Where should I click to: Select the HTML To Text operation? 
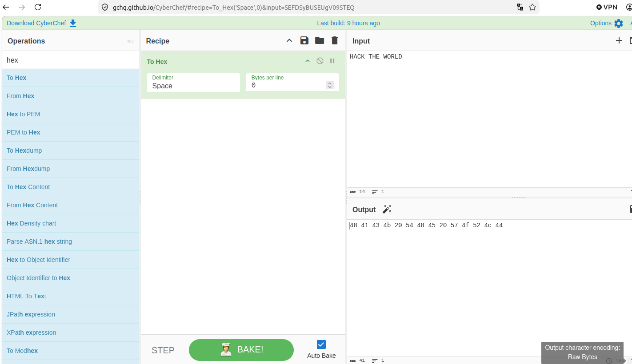click(x=71, y=296)
